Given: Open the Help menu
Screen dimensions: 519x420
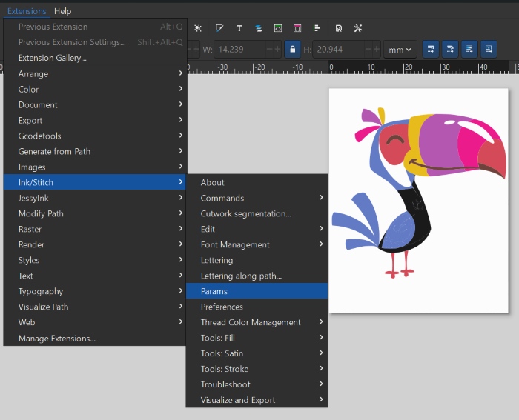Looking at the screenshot, I should coord(63,11).
